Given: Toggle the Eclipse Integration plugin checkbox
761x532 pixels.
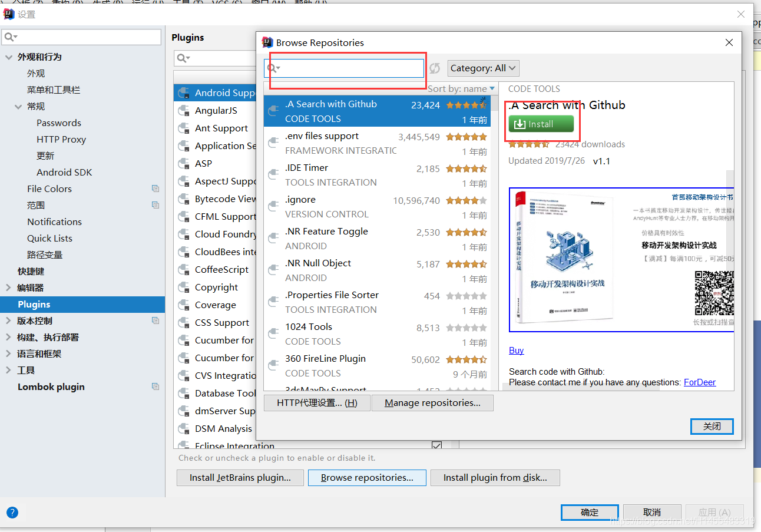Looking at the screenshot, I should click(436, 445).
